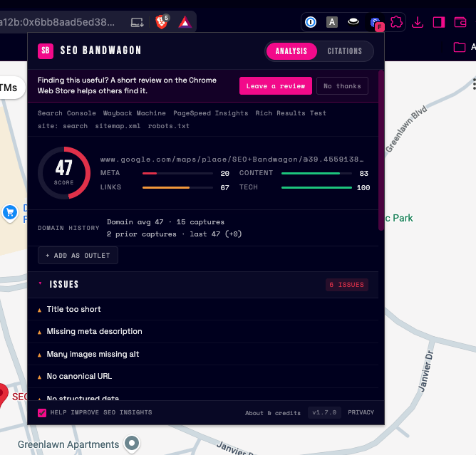Toggle Help Improve SEO Insights checkbox
This screenshot has height=455, width=476.
click(42, 412)
